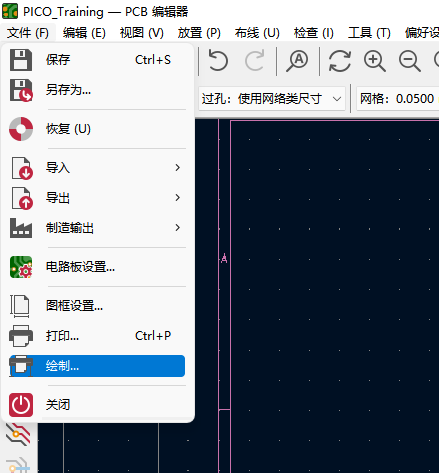Click the Undo arrow in toolbar
This screenshot has height=473, width=439.
tap(218, 60)
